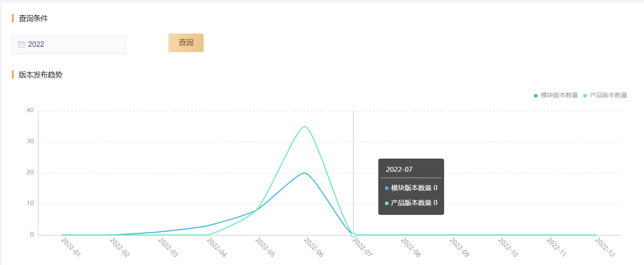Click the blue curve peak at 2022-06
Image resolution: width=644 pixels, height=265 pixels.
tap(305, 173)
